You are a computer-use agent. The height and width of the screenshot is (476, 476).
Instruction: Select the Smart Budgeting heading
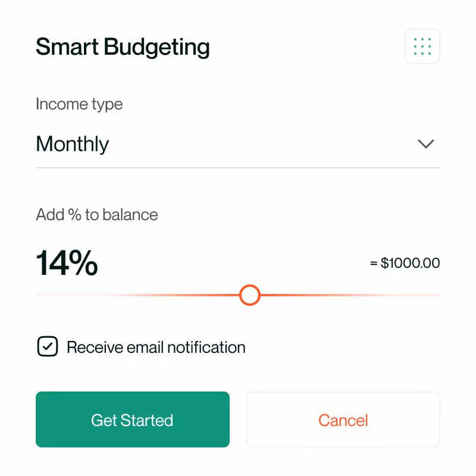pyautogui.click(x=123, y=46)
